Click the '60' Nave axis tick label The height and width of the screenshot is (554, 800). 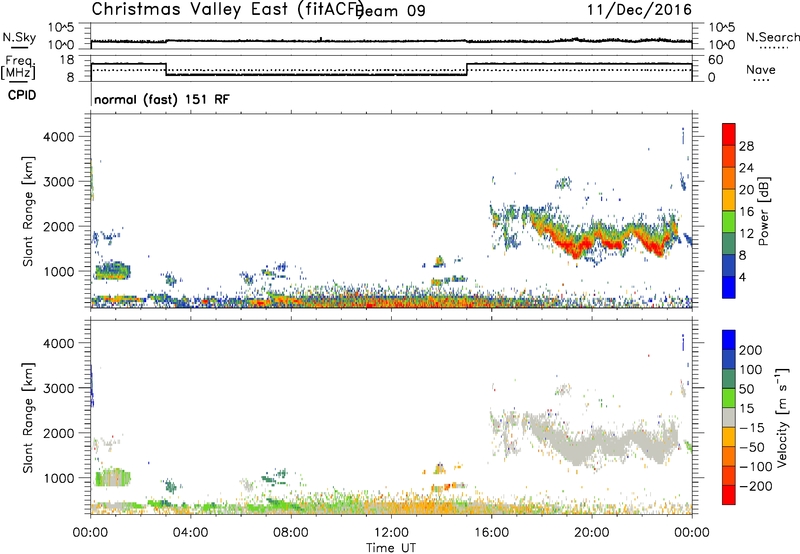(x=716, y=60)
